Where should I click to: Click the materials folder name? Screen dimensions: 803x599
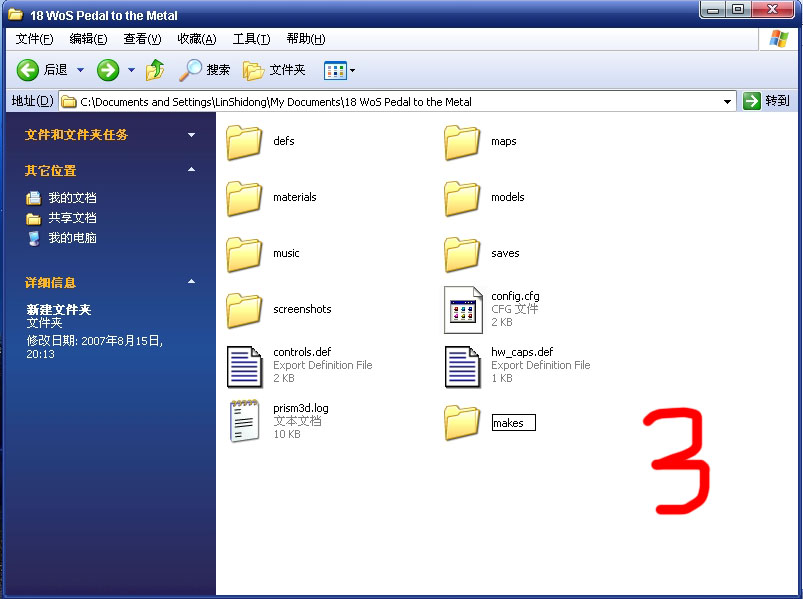[294, 197]
